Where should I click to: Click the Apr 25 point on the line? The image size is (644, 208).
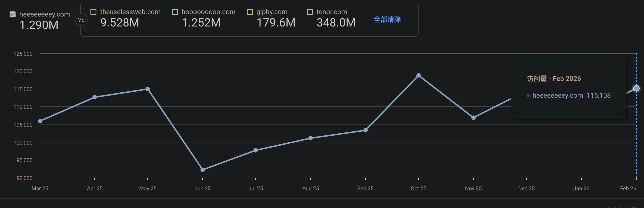click(x=95, y=97)
